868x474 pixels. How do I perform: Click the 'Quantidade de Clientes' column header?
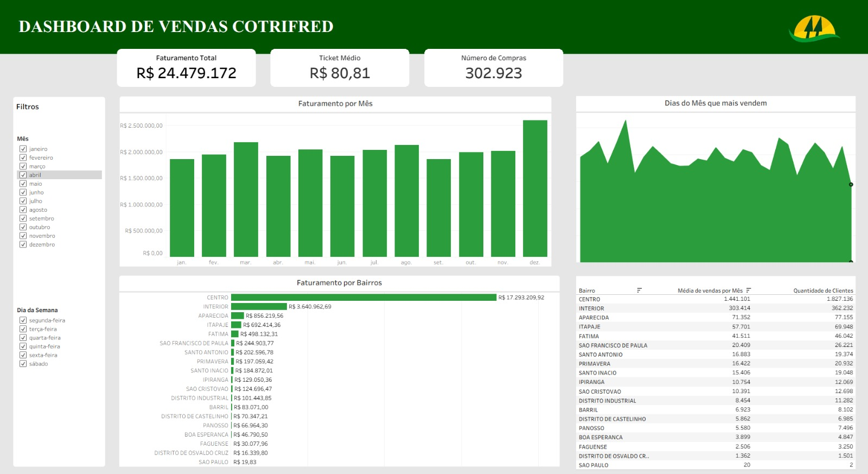(823, 290)
